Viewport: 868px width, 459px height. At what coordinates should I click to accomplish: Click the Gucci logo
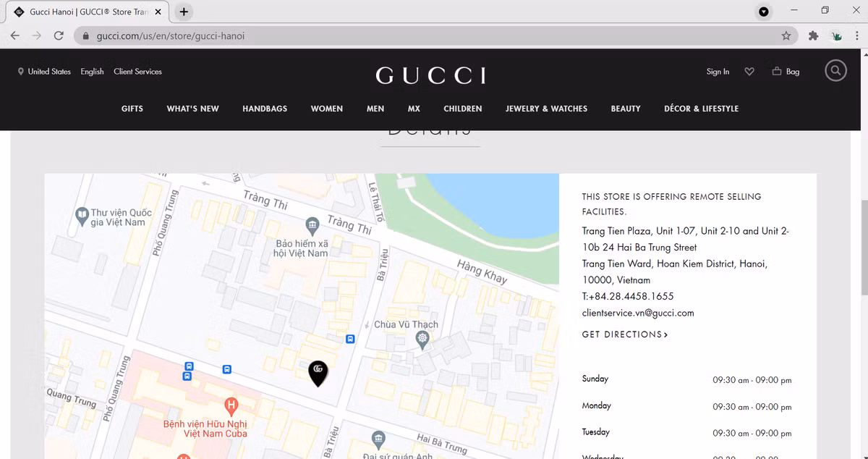tap(430, 75)
